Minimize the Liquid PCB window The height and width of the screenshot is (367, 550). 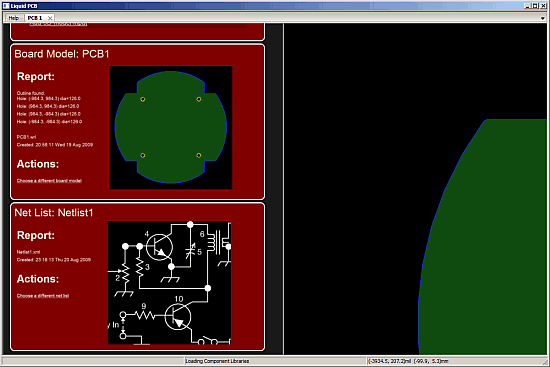click(x=528, y=6)
